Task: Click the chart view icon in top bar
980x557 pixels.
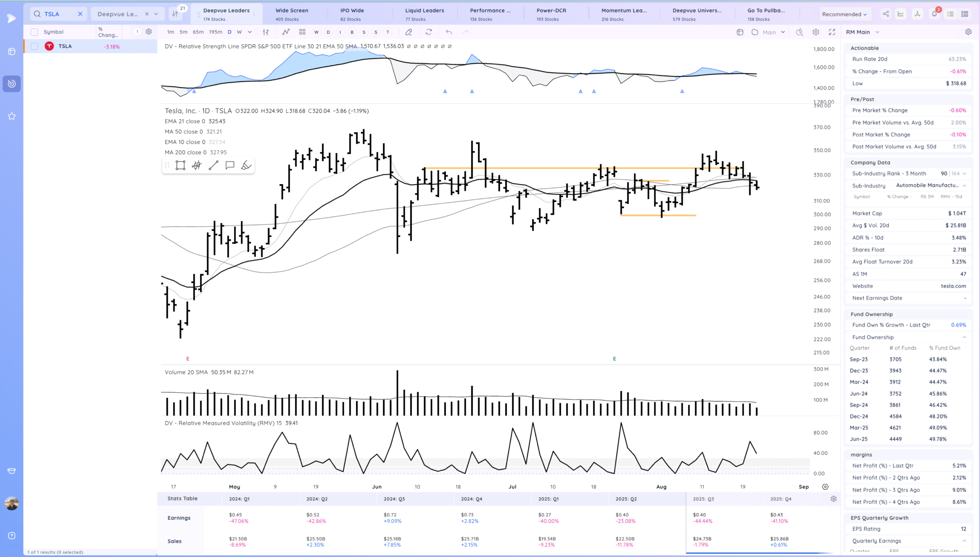Action: click(901, 14)
